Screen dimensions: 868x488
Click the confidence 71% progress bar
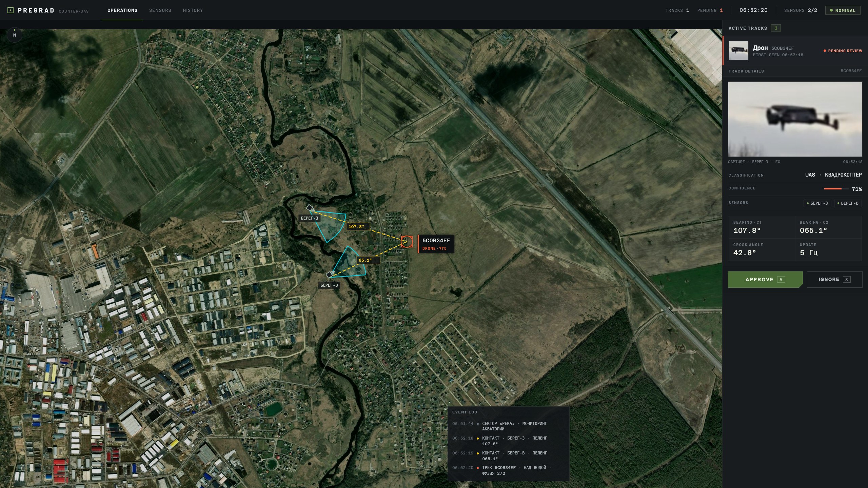(836, 189)
